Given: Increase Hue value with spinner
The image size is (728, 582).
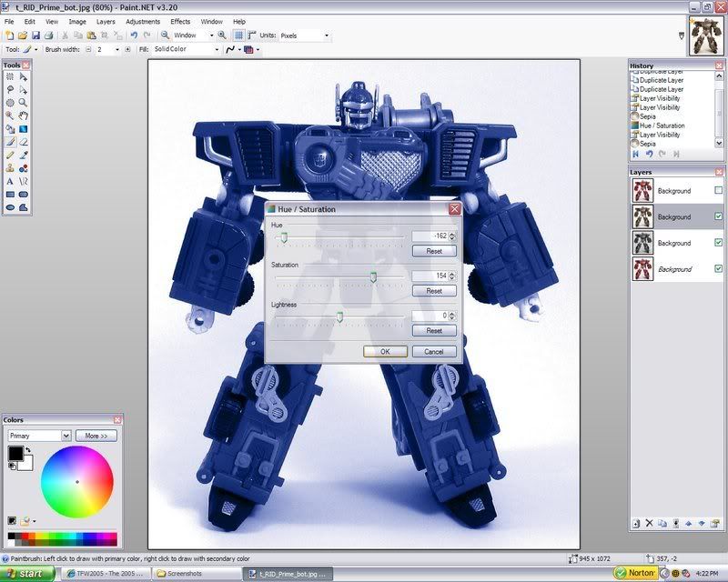Looking at the screenshot, I should coord(452,234).
